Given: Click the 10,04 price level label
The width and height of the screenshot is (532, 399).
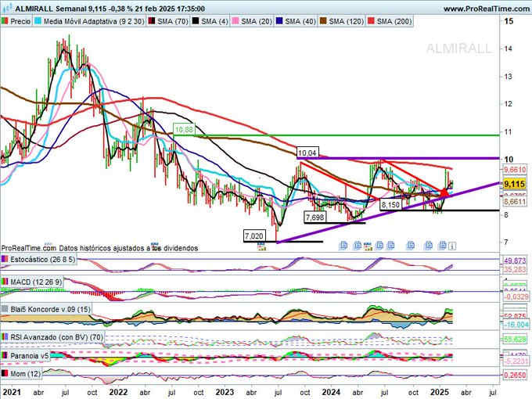Looking at the screenshot, I should click(307, 153).
